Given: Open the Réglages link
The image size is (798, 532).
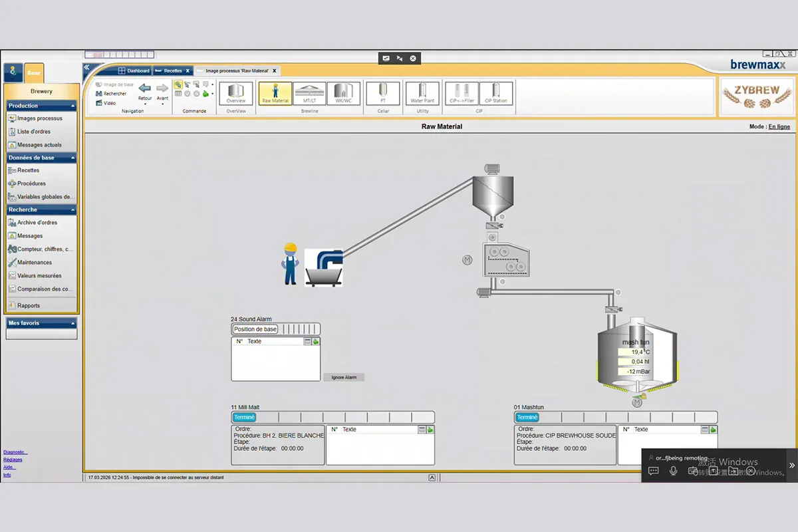Looking at the screenshot, I should point(13,460).
